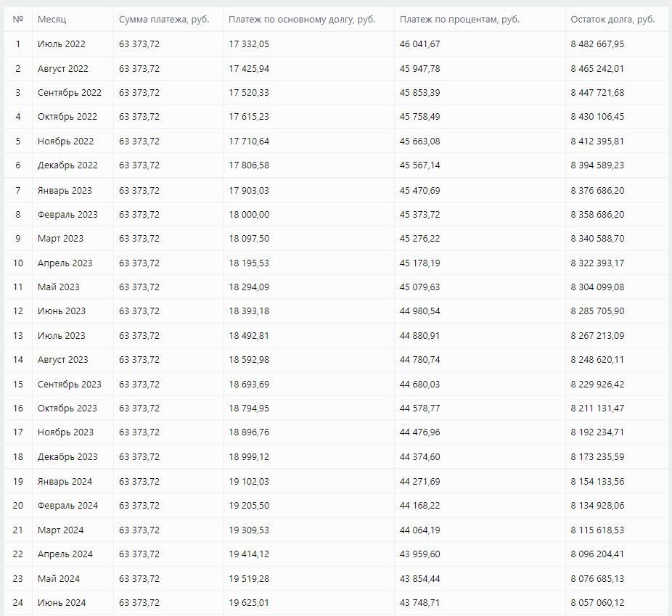Click the principal payment value 19 625,01
672x616 pixels.
(249, 603)
